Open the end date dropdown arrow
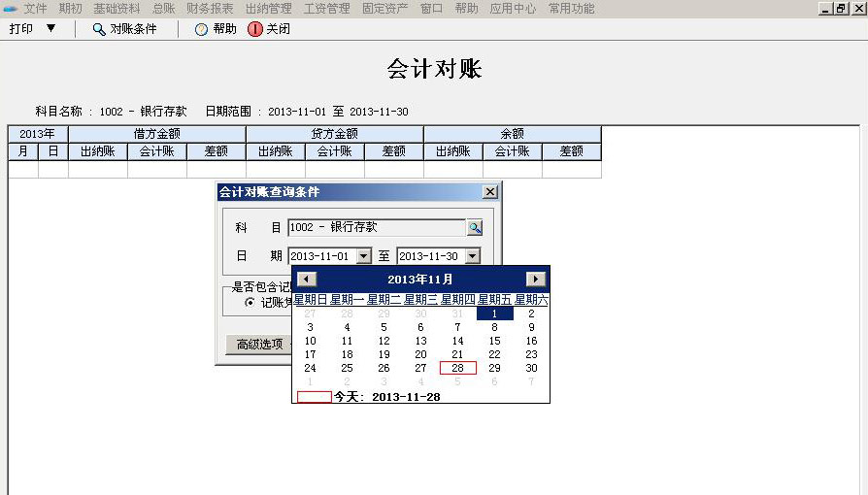Viewport: 868px width, 495px height. pyautogui.click(x=472, y=256)
